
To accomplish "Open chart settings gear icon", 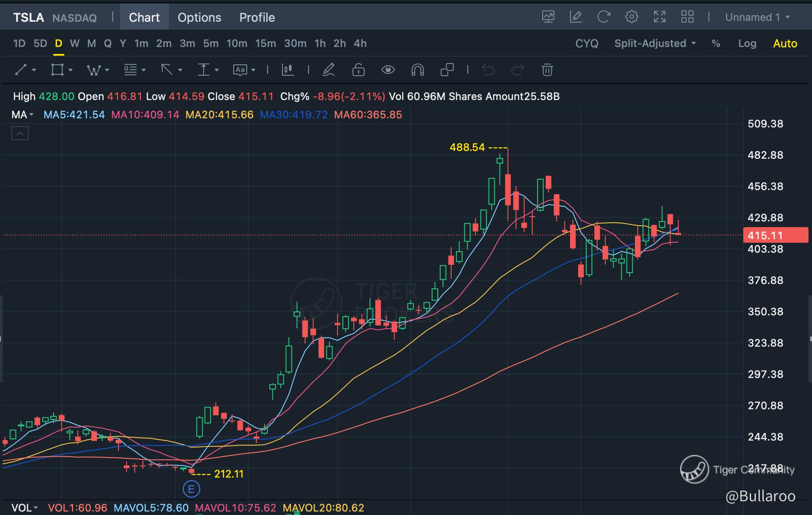I will point(631,17).
